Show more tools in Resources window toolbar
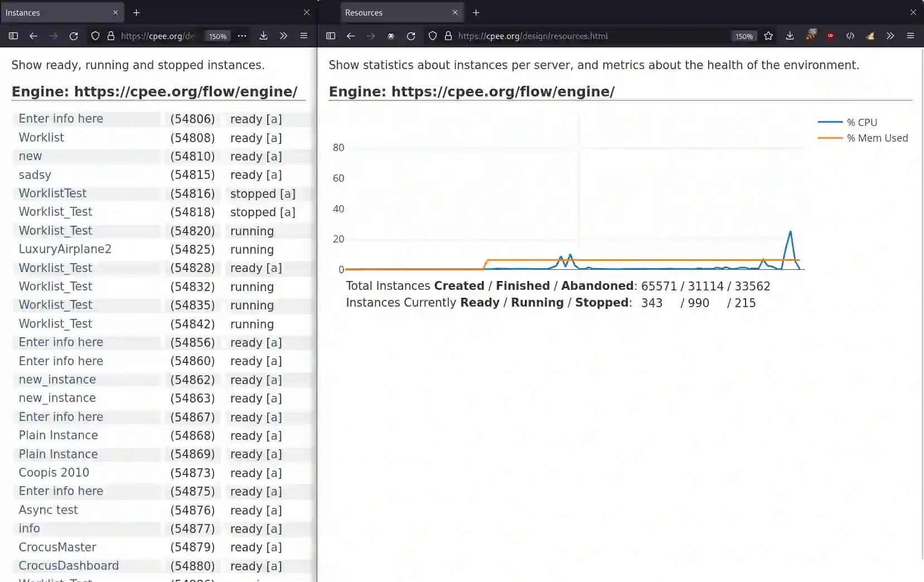 pos(891,36)
